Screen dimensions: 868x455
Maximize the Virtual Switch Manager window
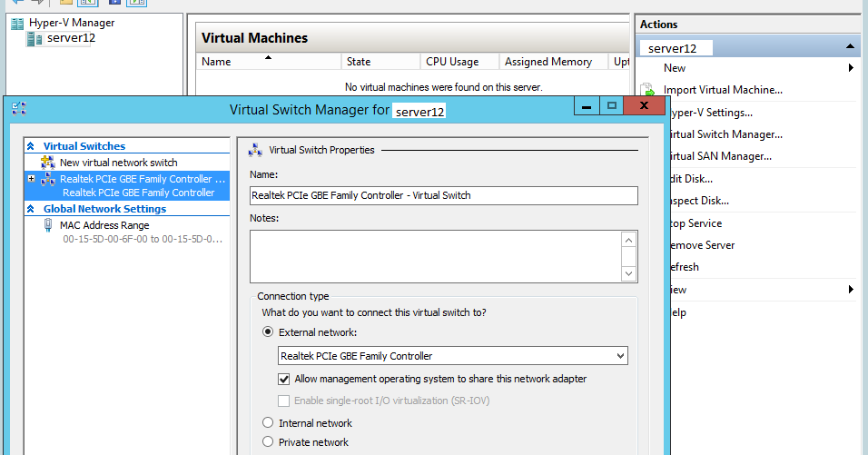(612, 105)
